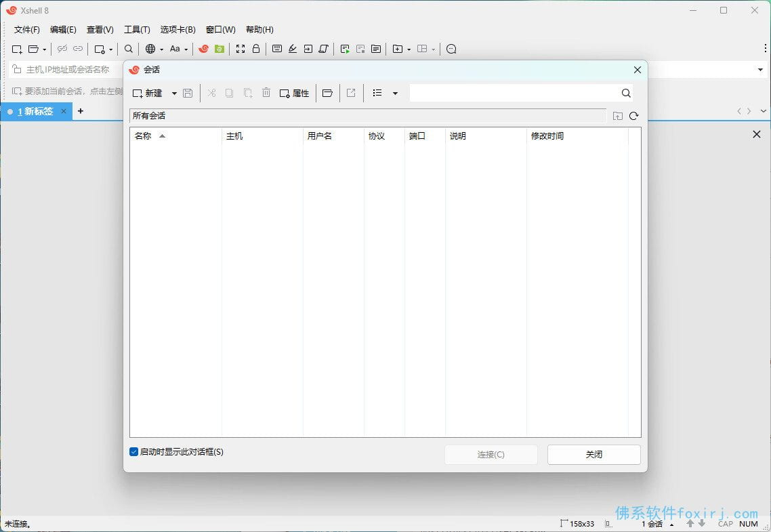
Task: Click the search input field in Sessions dialog
Action: [x=514, y=93]
